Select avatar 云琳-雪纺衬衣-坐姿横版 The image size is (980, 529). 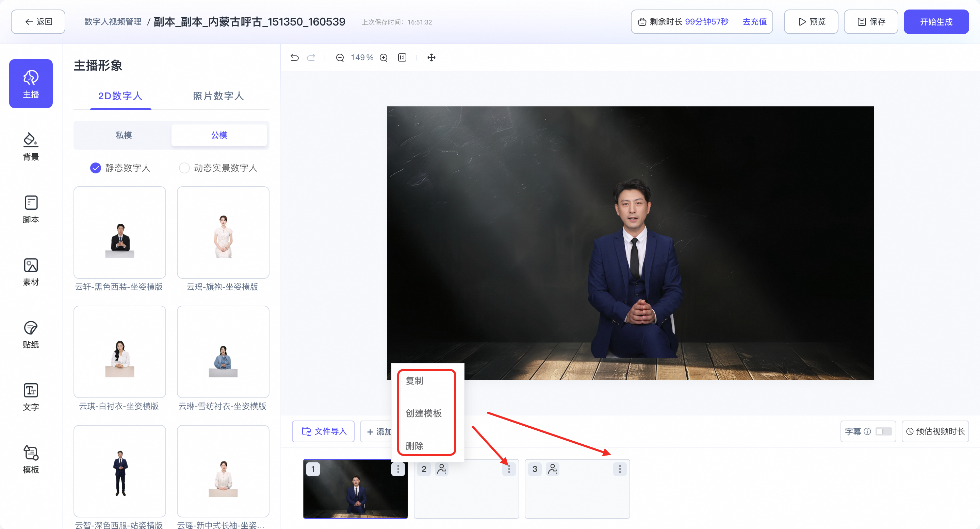tap(223, 352)
